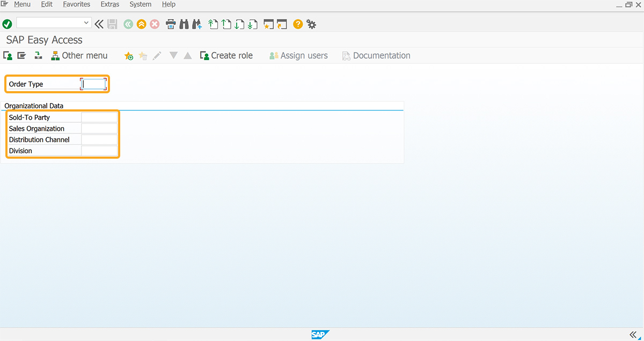The width and height of the screenshot is (644, 341).
Task: Go to Next Page icon
Action: click(240, 24)
